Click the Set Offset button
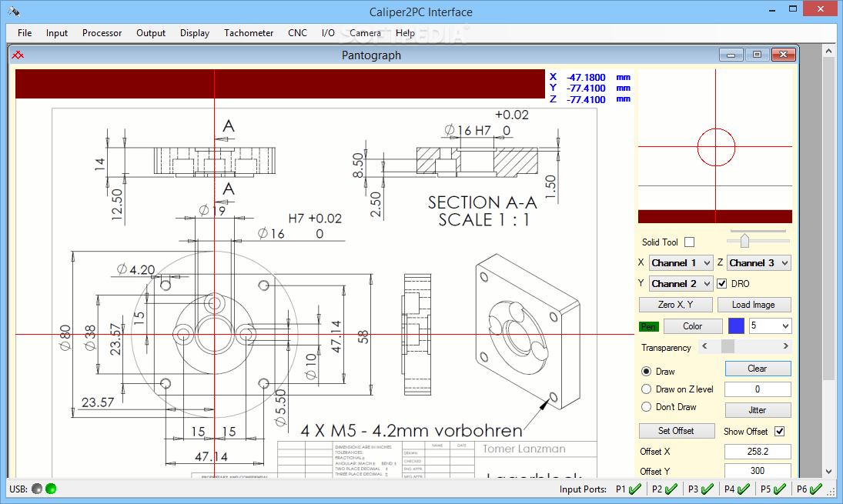 pyautogui.click(x=677, y=431)
